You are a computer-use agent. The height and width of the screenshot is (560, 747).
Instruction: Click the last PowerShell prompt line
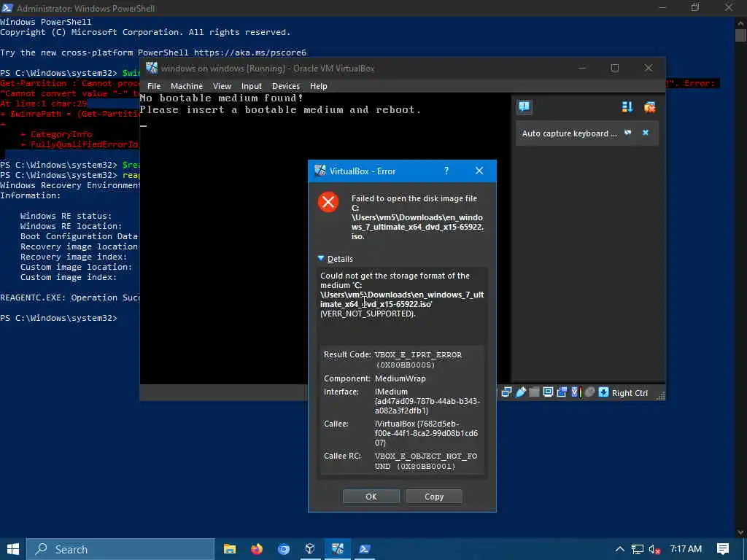[x=58, y=318]
